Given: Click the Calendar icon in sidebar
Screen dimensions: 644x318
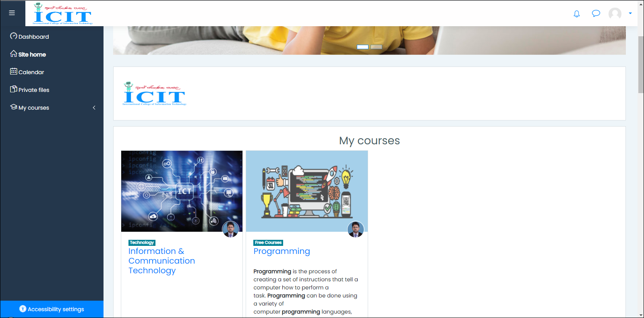Looking at the screenshot, I should point(14,72).
